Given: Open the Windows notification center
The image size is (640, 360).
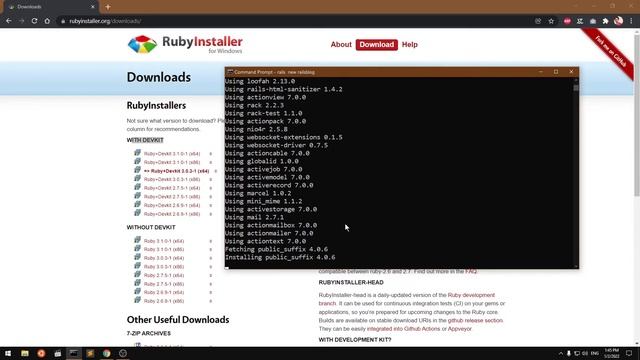Looking at the screenshot, I should (629, 353).
